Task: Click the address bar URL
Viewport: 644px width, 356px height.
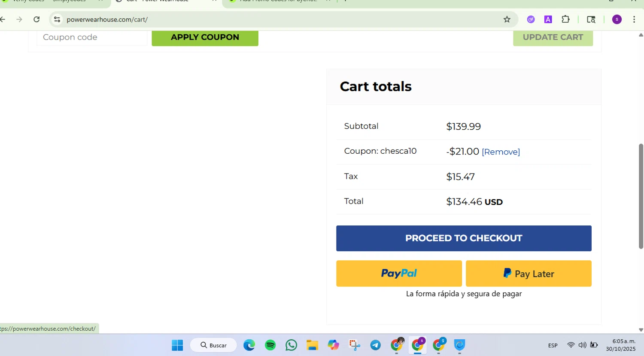Action: click(107, 19)
